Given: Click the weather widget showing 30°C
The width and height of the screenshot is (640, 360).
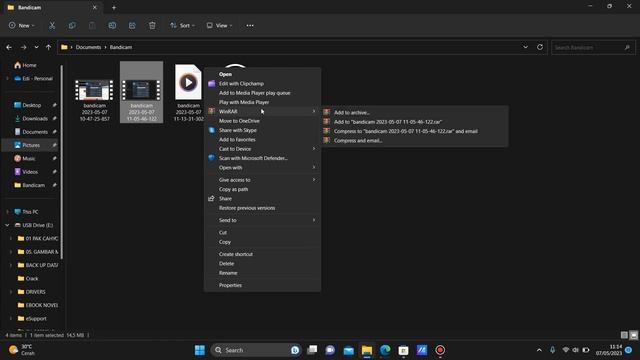Looking at the screenshot, I should 22,350.
